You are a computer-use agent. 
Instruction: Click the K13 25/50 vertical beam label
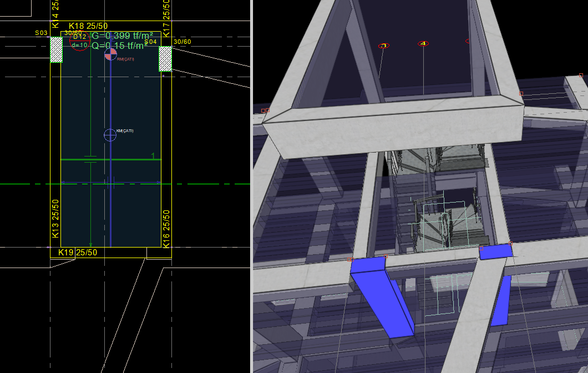point(55,218)
